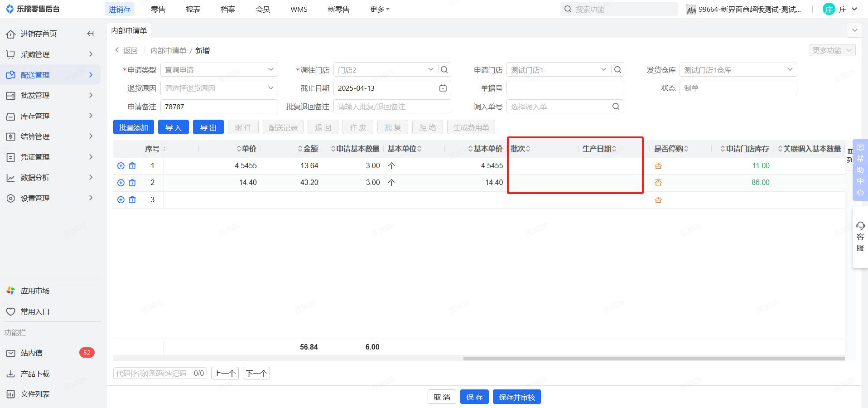
Task: Click the 保存并审核 button
Action: tap(516, 397)
